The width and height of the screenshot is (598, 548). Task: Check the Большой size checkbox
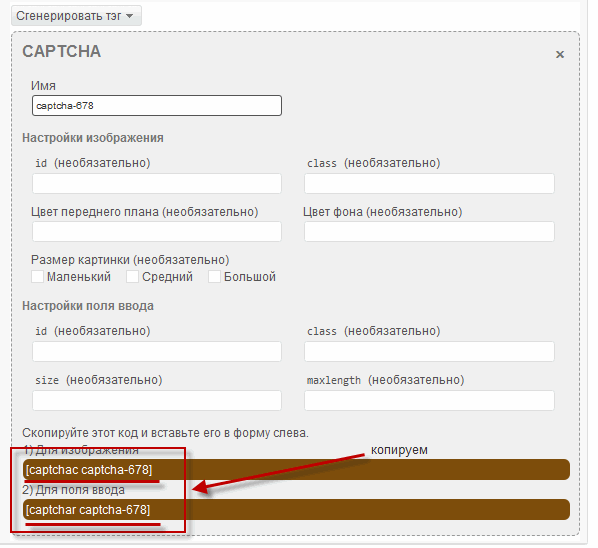point(214,276)
